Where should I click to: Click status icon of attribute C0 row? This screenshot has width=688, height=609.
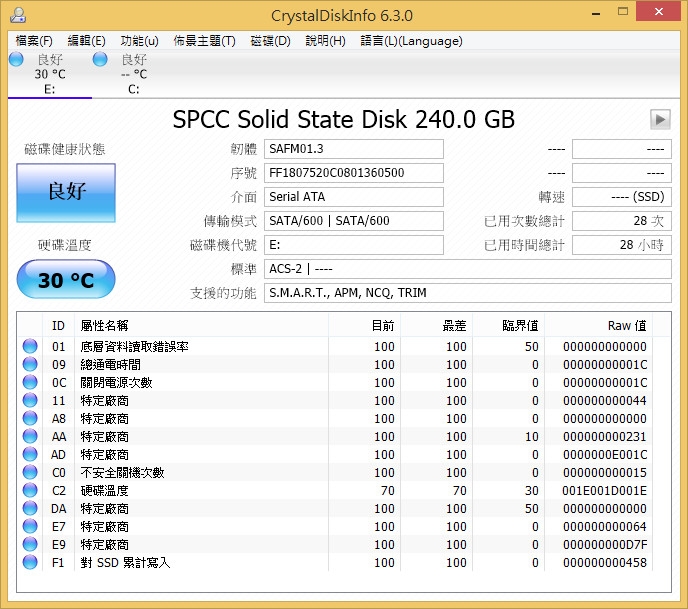[30, 472]
